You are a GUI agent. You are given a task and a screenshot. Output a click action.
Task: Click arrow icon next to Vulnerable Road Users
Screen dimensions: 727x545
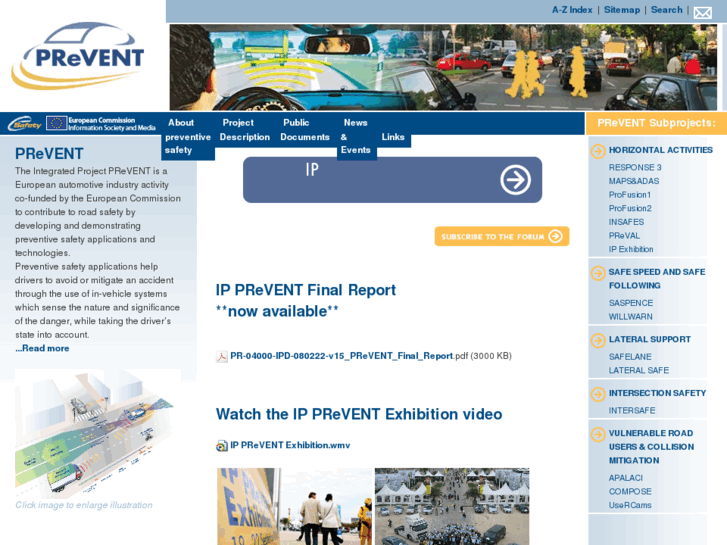click(598, 434)
